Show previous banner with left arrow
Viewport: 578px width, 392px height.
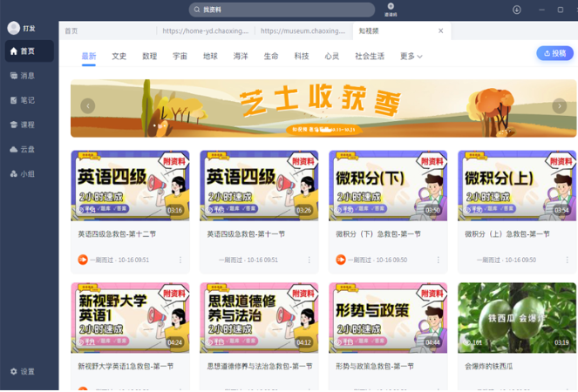point(88,106)
